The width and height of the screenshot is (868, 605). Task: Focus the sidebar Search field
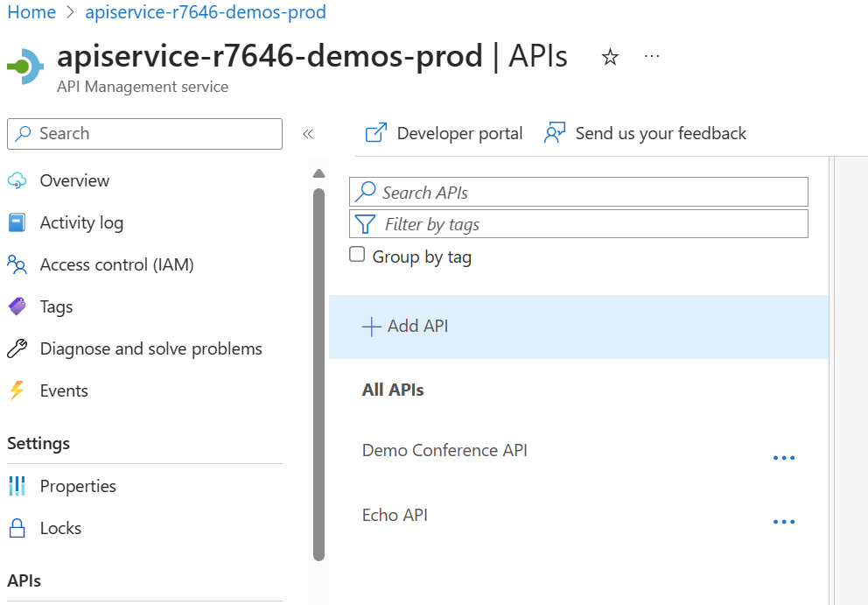click(x=144, y=134)
